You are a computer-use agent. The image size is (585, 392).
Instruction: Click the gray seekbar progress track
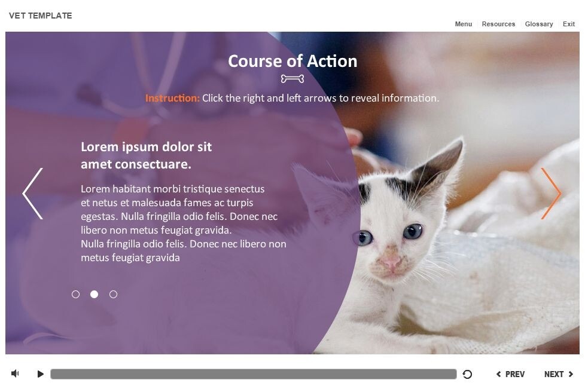click(254, 373)
